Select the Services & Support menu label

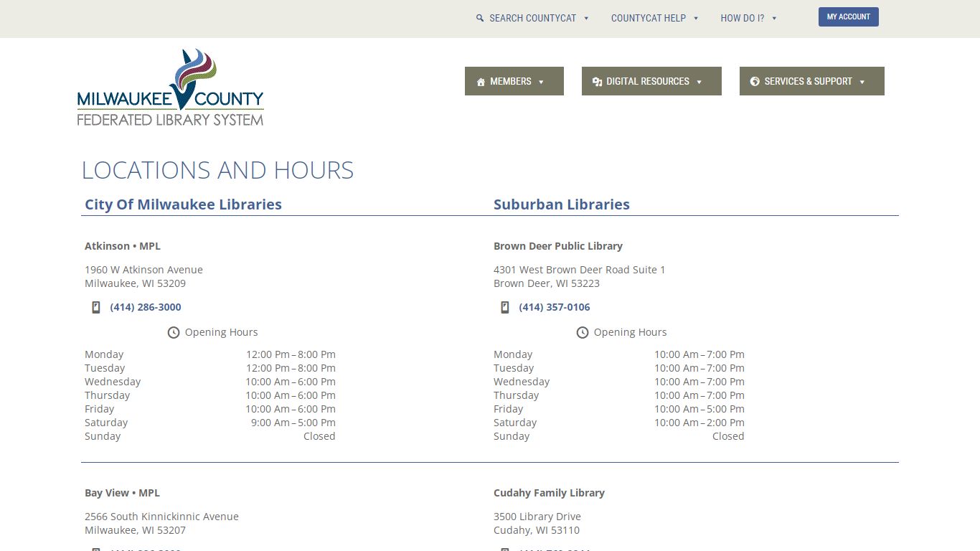(809, 81)
